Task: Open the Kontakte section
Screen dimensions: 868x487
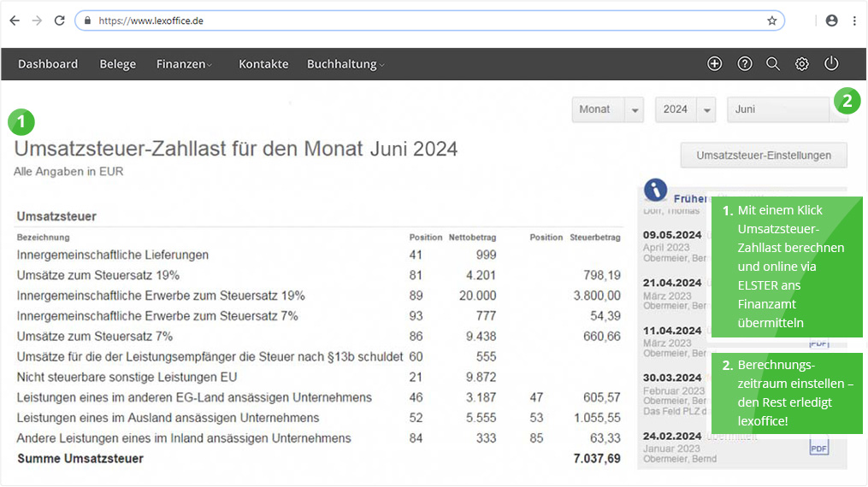Action: point(263,64)
